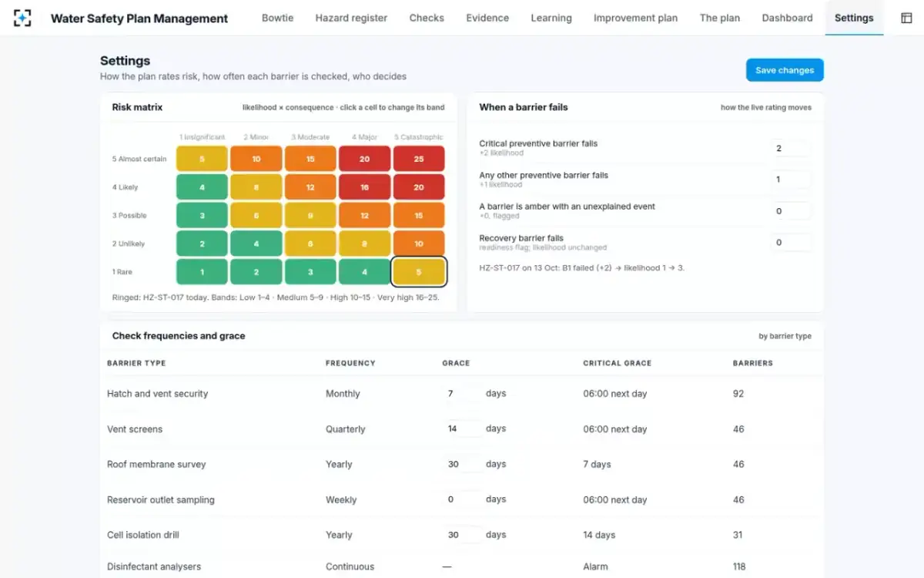Change grace days for Roof membrane survey
924x578 pixels.
463,465
